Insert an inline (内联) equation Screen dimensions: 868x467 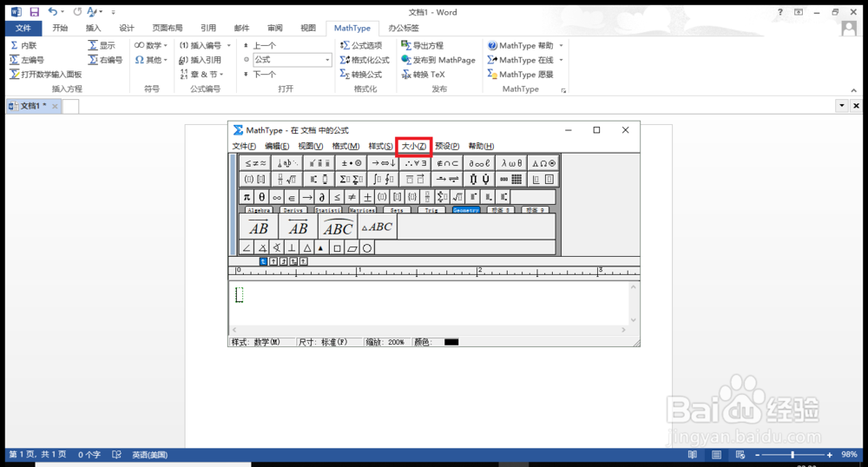23,45
